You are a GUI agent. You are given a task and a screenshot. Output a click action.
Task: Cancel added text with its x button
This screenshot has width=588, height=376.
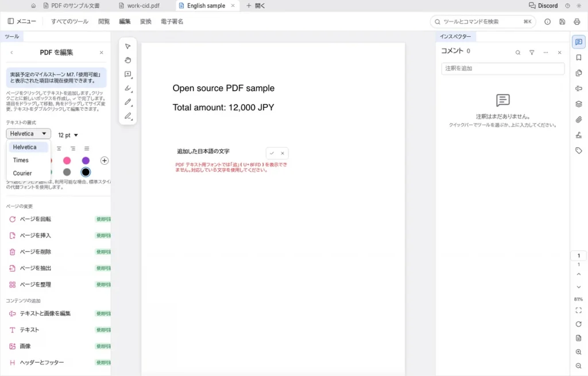click(x=283, y=153)
